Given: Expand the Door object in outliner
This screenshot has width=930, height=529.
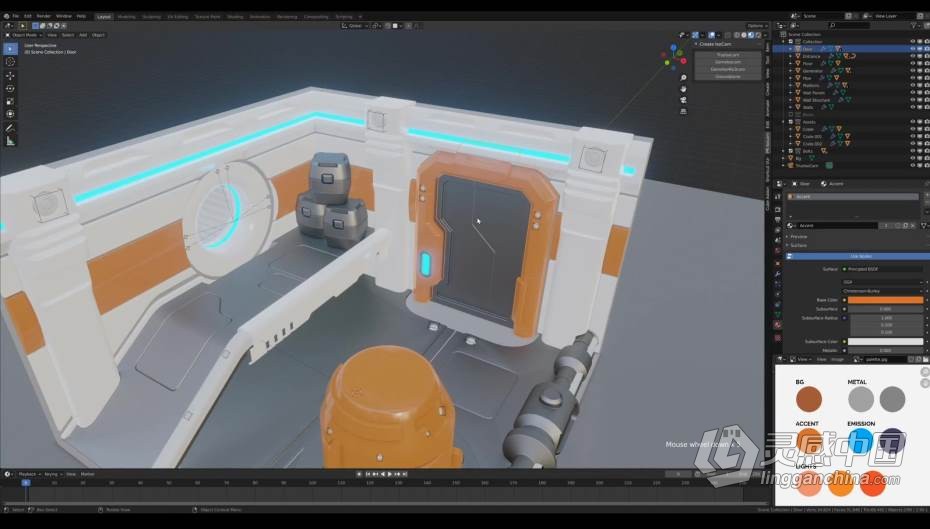Looking at the screenshot, I should [791, 49].
